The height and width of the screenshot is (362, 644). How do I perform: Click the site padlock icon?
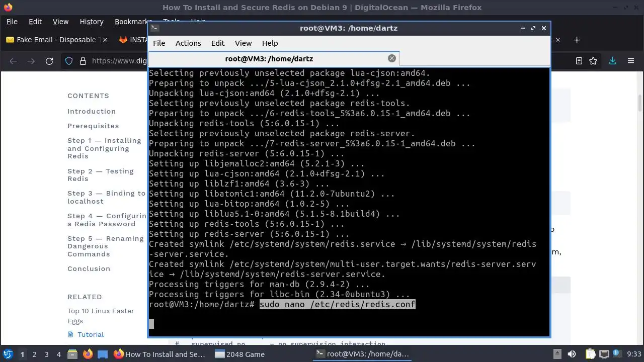pyautogui.click(x=83, y=61)
